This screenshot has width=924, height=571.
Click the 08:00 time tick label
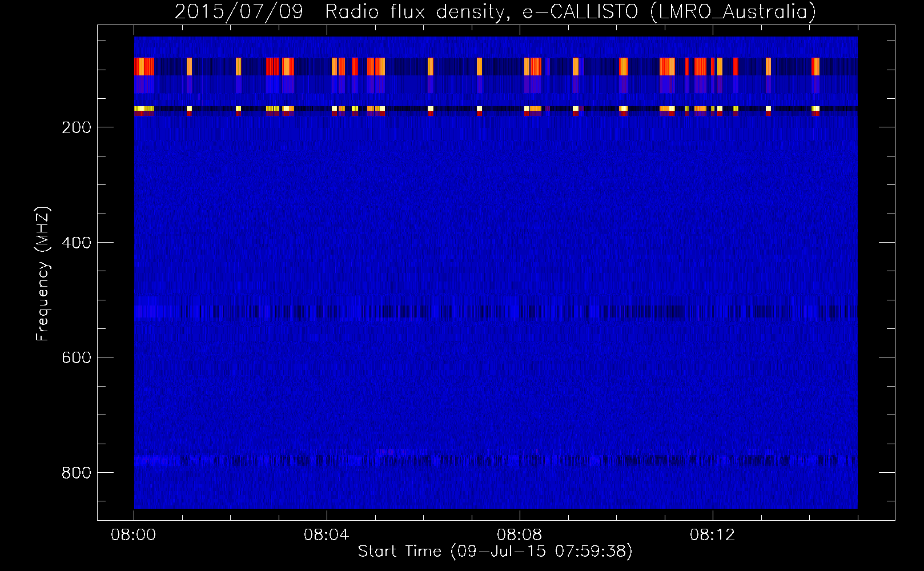(134, 535)
